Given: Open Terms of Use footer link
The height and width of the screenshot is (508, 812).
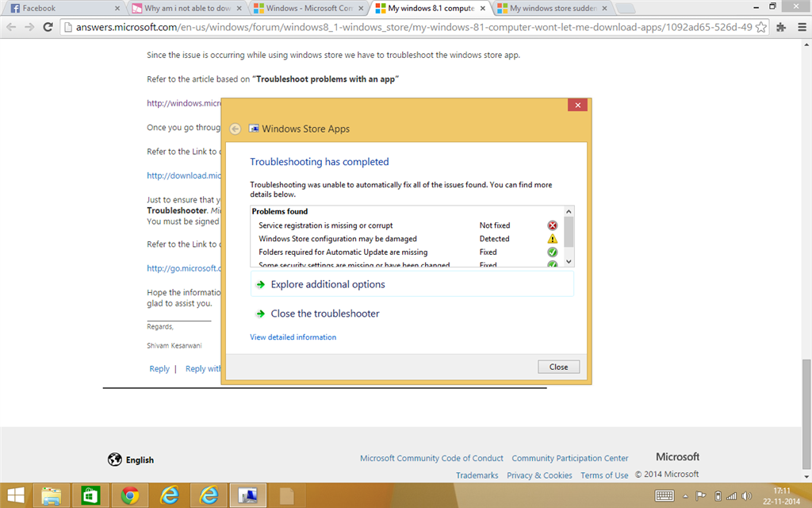Looking at the screenshot, I should click(604, 475).
